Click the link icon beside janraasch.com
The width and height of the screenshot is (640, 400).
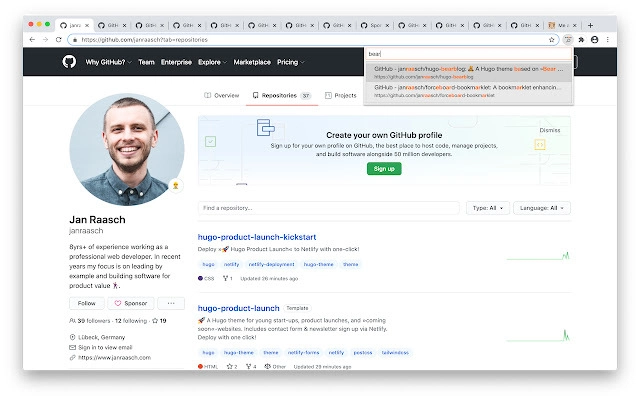(72, 358)
